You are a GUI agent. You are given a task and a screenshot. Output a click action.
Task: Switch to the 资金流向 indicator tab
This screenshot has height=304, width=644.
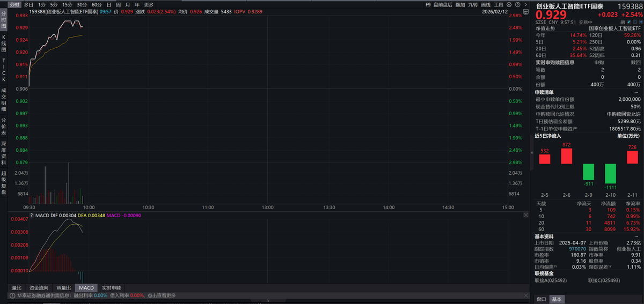(39, 288)
